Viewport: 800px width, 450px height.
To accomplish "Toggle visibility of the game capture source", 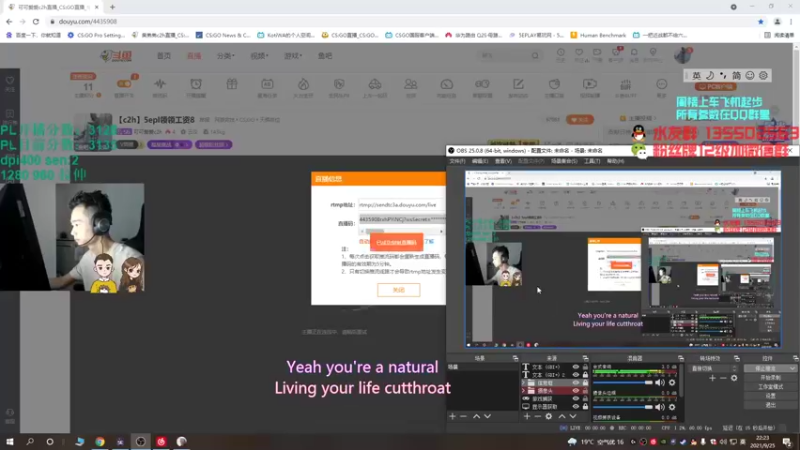I will 576,398.
